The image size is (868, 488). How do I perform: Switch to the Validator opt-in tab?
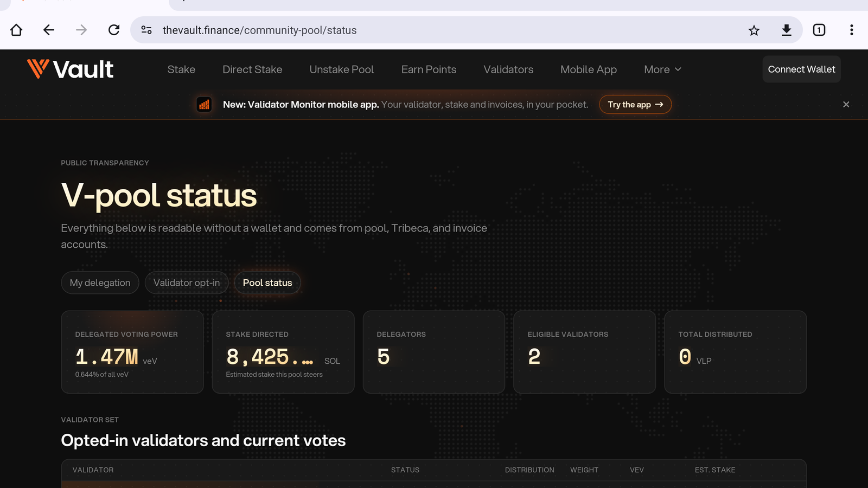point(187,282)
